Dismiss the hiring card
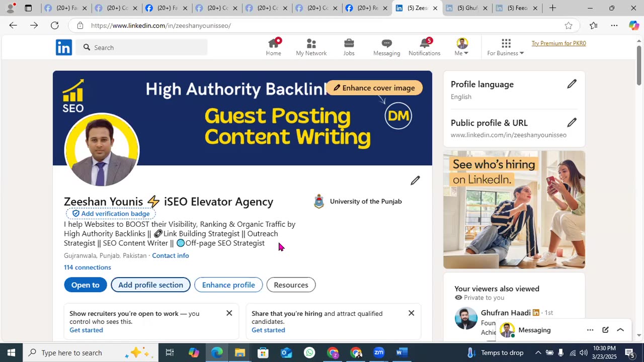644x362 pixels. click(x=411, y=313)
